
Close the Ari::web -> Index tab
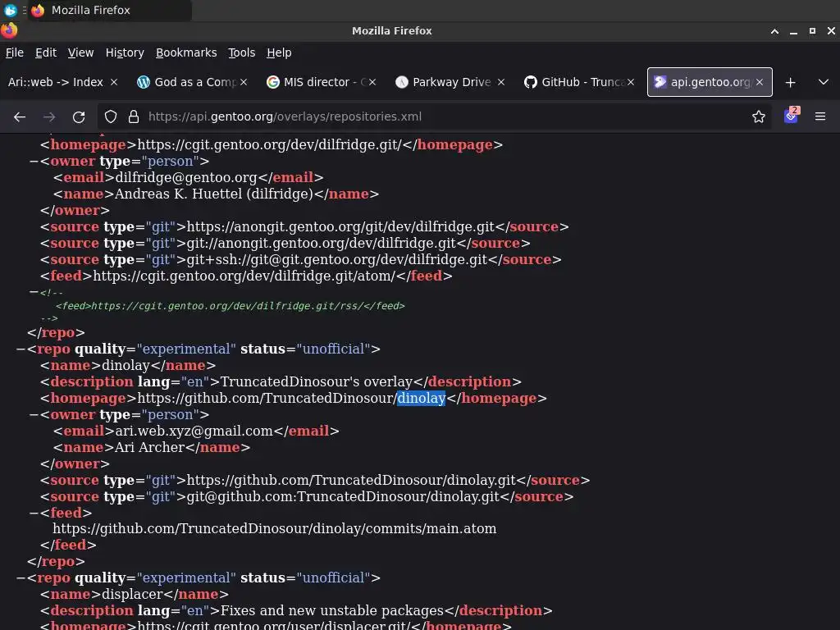coord(113,82)
